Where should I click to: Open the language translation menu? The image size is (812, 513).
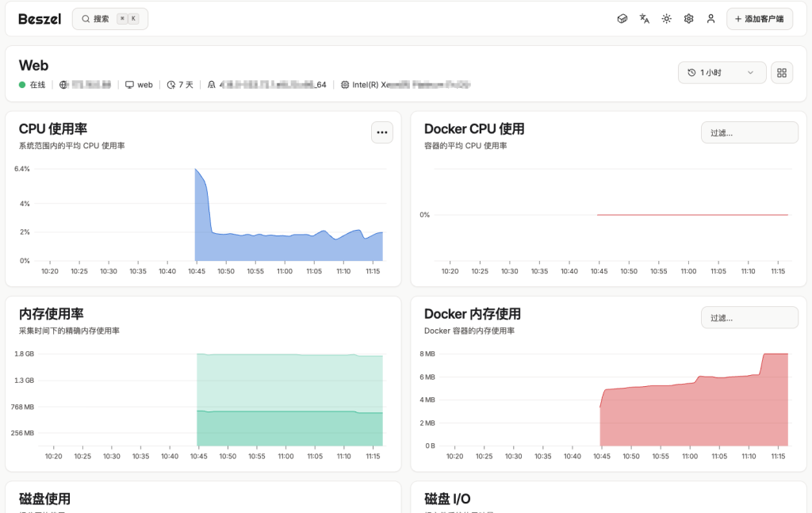click(645, 19)
